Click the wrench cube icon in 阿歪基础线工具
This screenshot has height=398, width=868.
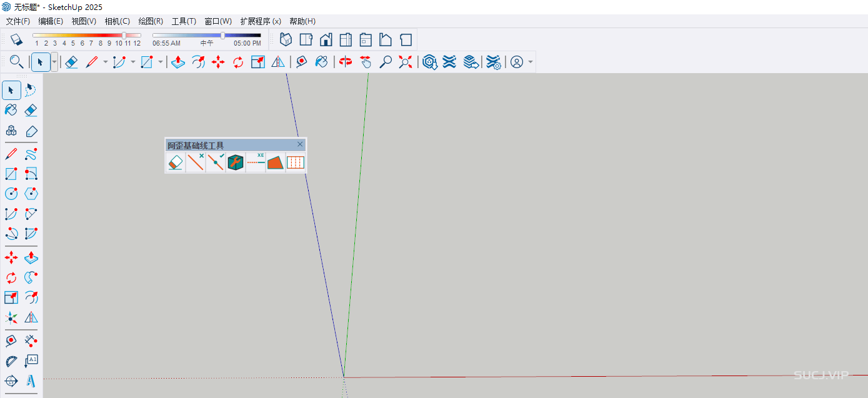coord(236,163)
